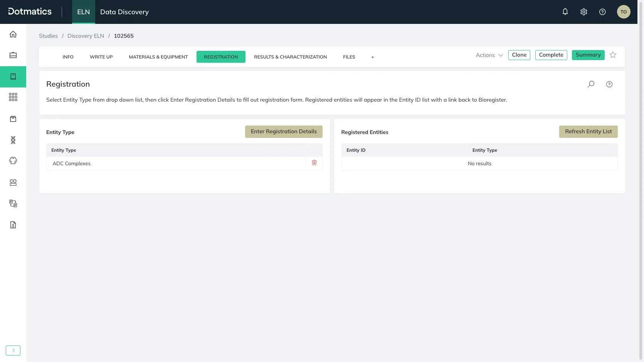Open the briefcase icon in sidebar
The height and width of the screenshot is (362, 644).
point(13,55)
